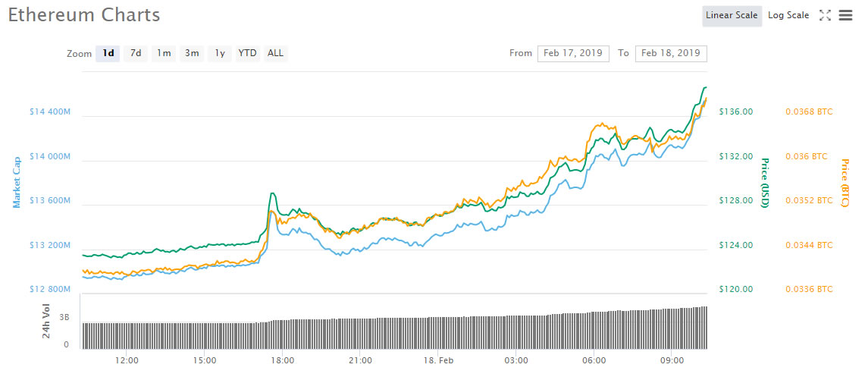
Task: Choose the YTD zoom option
Action: (247, 53)
